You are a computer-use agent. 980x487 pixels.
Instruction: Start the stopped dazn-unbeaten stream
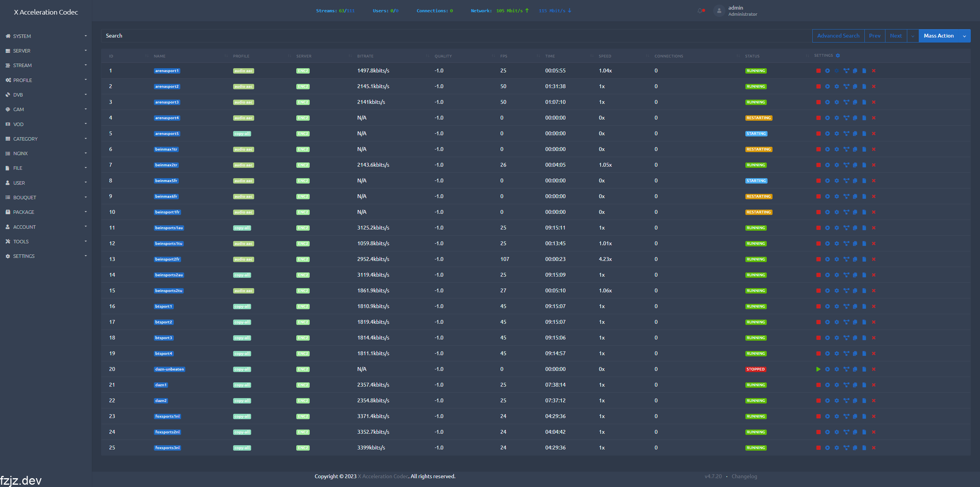[818, 369]
